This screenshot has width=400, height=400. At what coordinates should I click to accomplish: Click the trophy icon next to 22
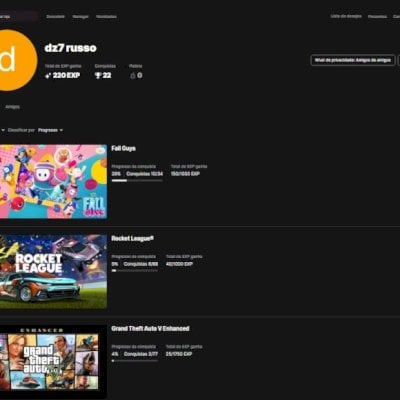click(98, 76)
